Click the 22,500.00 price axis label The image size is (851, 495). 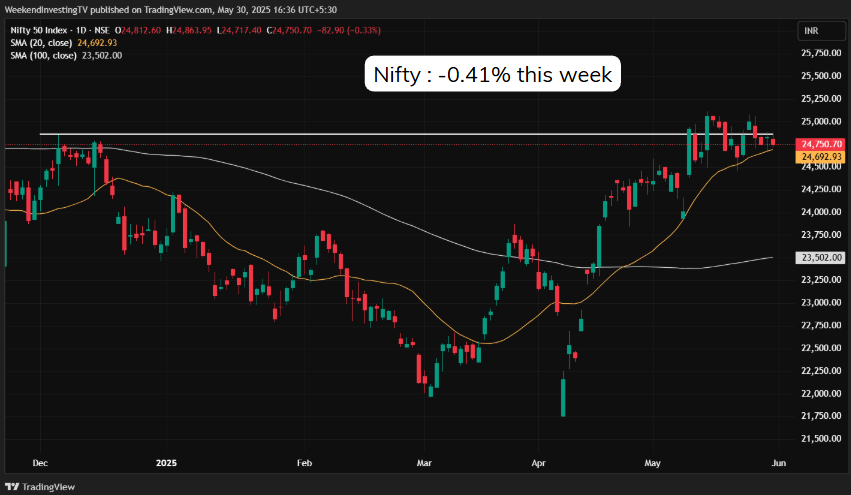821,348
